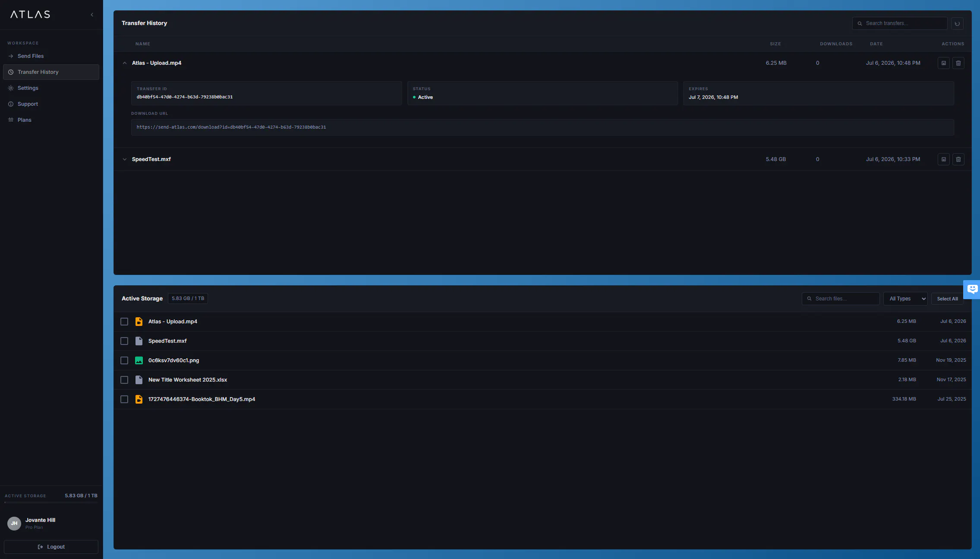Click the file icon for New Title Worksheet 2025.xlsx

point(139,380)
